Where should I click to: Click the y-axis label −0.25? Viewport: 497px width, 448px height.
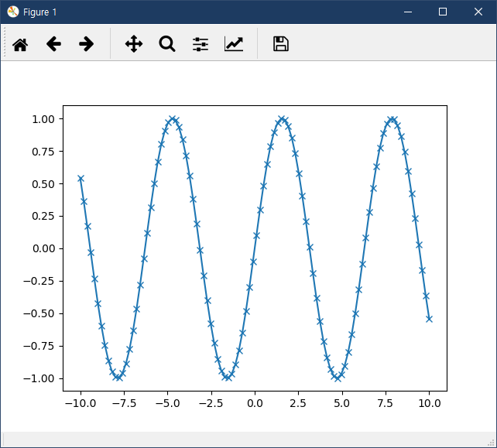pos(39,282)
